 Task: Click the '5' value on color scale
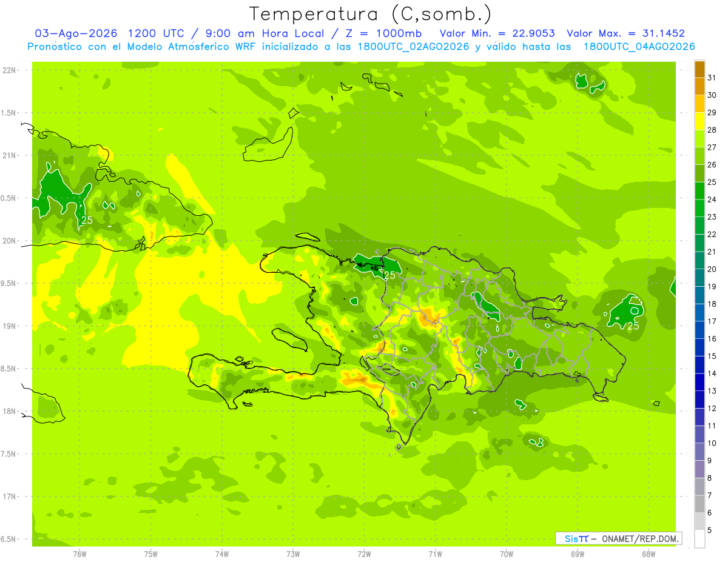point(710,530)
